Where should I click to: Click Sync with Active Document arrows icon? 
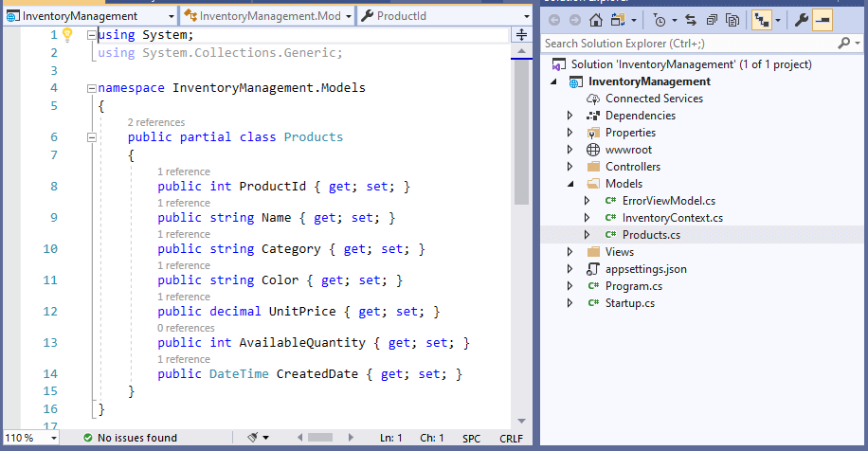[691, 20]
